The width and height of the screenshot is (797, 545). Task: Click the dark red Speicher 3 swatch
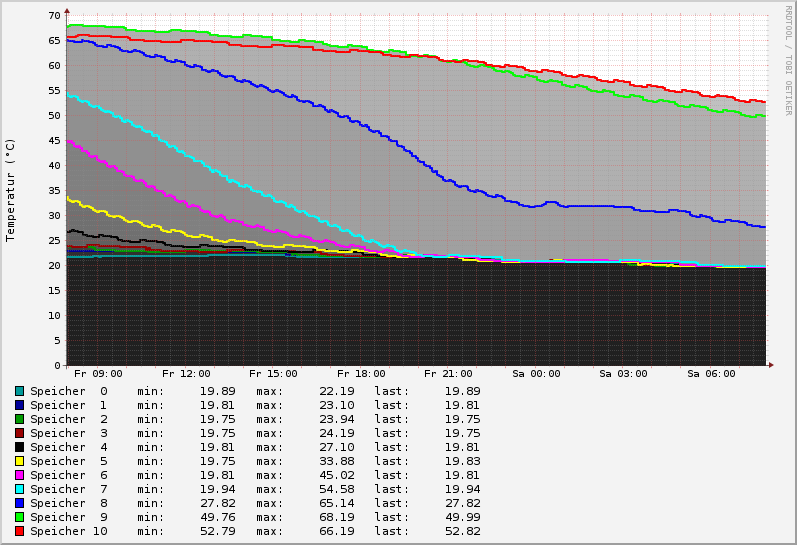[x=19, y=433]
